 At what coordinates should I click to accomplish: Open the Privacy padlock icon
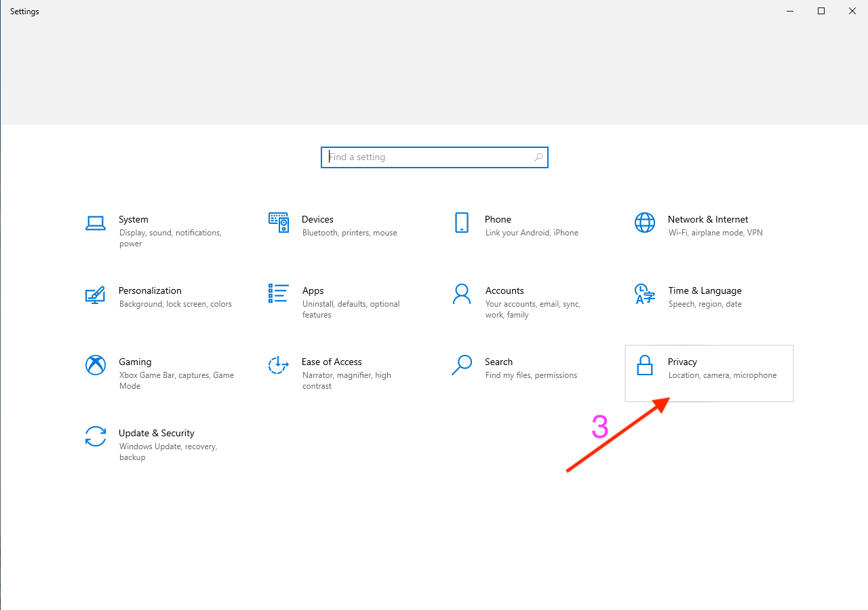(x=645, y=365)
